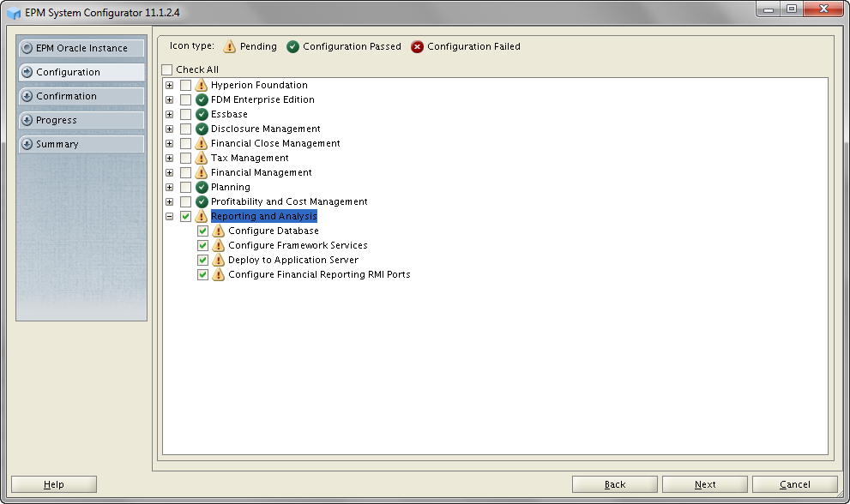Check the Profitability and Cost Management checkbox
Image resolution: width=850 pixels, height=504 pixels.
[185, 201]
